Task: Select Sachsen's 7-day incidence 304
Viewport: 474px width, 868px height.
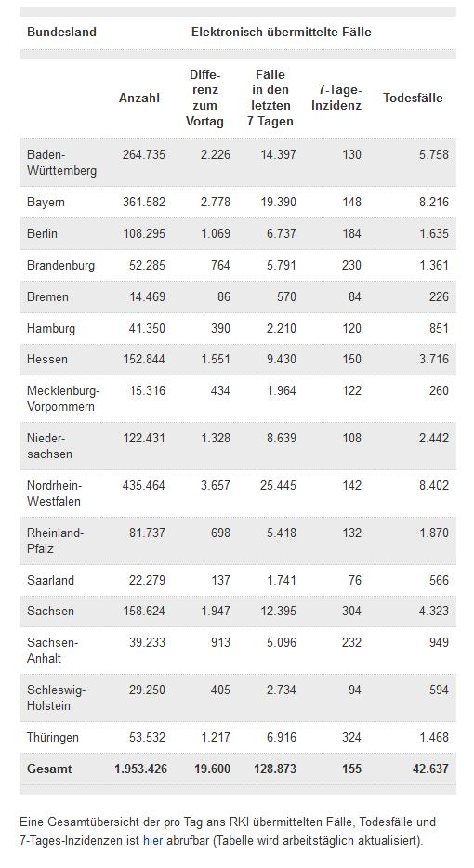Action: click(351, 612)
